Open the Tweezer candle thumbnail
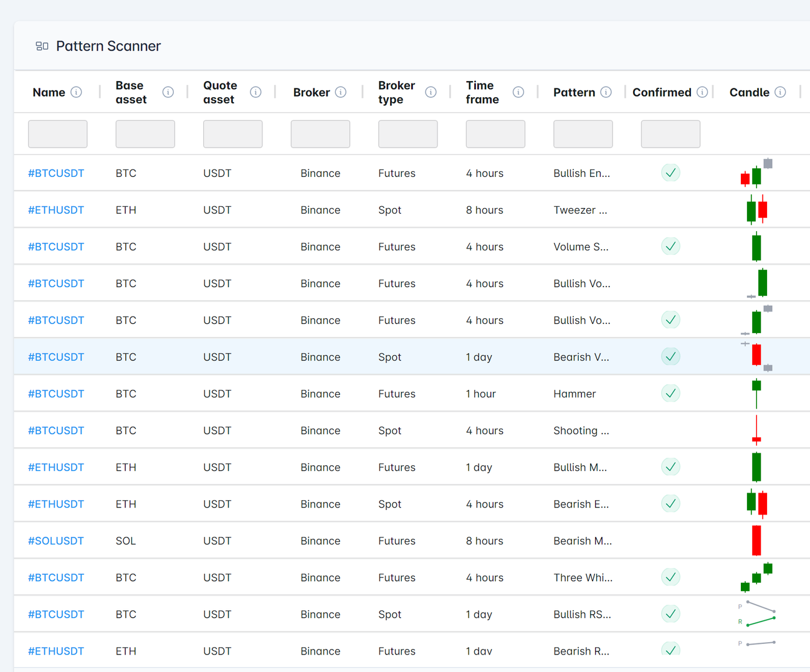The width and height of the screenshot is (810, 672). coord(756,210)
